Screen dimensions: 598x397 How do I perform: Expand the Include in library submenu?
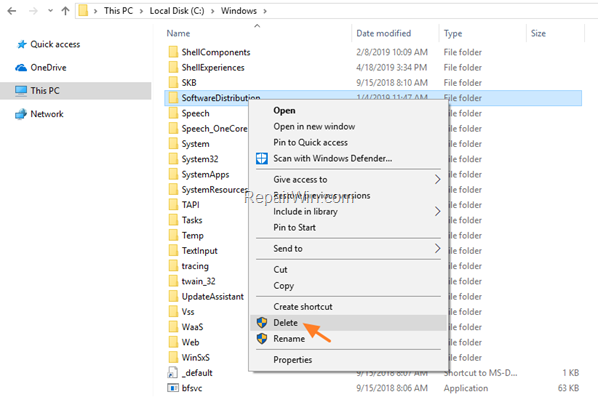coord(348,212)
